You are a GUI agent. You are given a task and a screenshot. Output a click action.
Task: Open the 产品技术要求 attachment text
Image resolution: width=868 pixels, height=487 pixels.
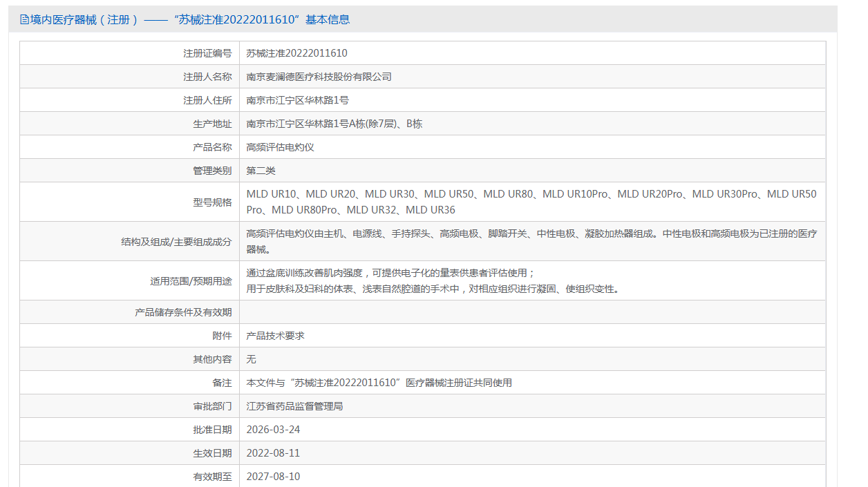276,336
